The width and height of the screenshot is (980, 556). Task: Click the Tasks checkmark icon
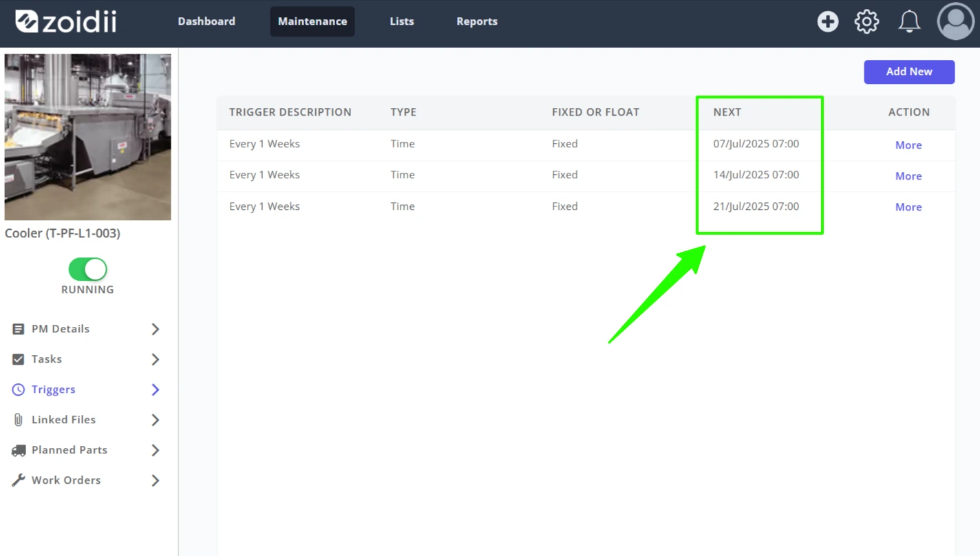tap(19, 359)
